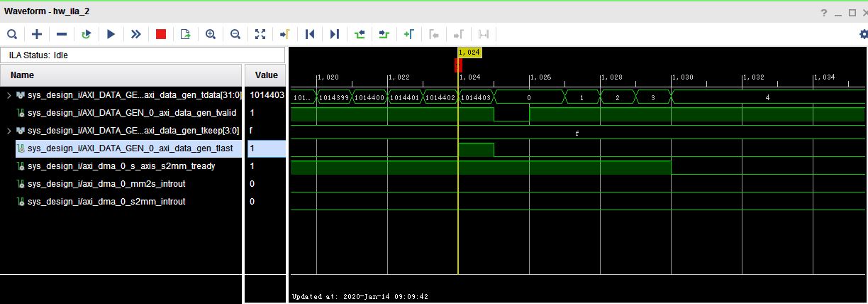
Task: Click the Name column header
Action: tap(122, 75)
